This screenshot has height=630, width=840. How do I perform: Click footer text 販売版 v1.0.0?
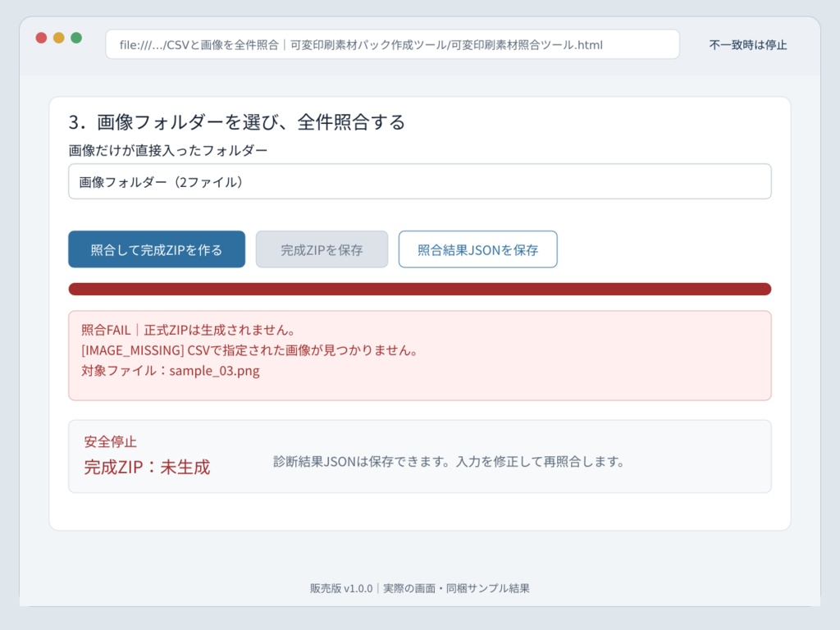[341, 588]
